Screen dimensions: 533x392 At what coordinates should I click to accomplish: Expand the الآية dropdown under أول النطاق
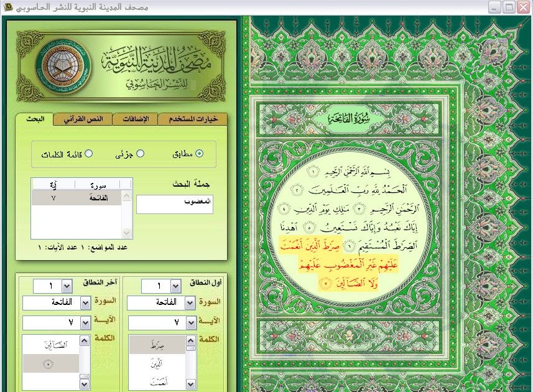pyautogui.click(x=192, y=323)
